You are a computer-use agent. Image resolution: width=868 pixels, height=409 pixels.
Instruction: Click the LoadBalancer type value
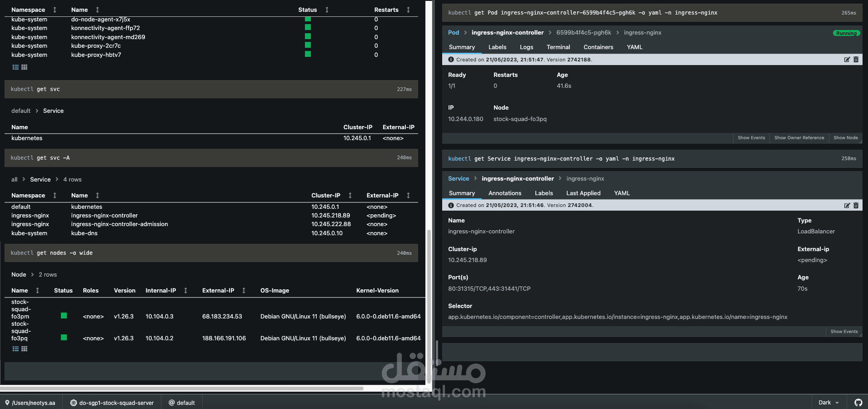tap(816, 231)
